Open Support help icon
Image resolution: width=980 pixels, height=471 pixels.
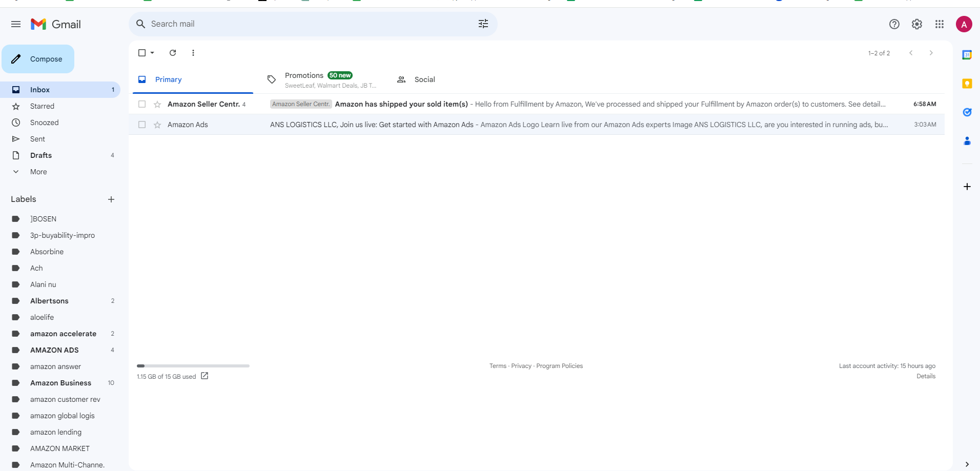pyautogui.click(x=894, y=24)
